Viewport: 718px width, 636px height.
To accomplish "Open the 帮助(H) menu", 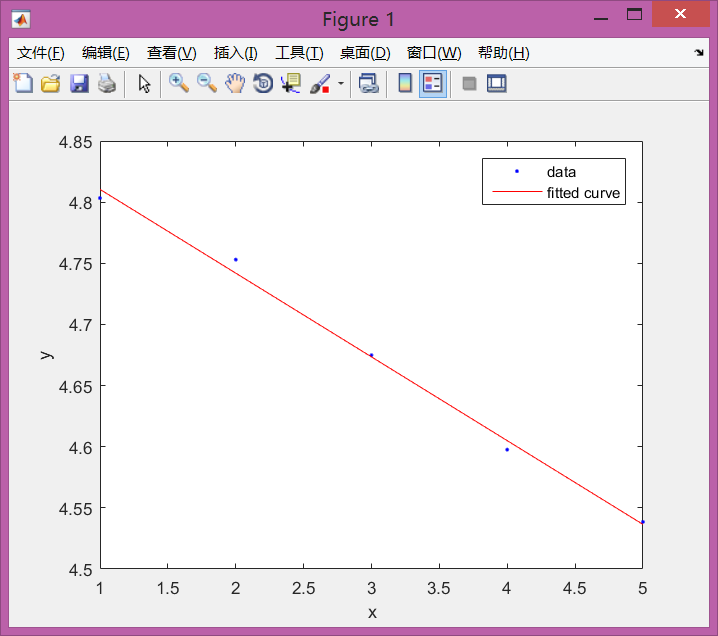I will click(x=503, y=53).
